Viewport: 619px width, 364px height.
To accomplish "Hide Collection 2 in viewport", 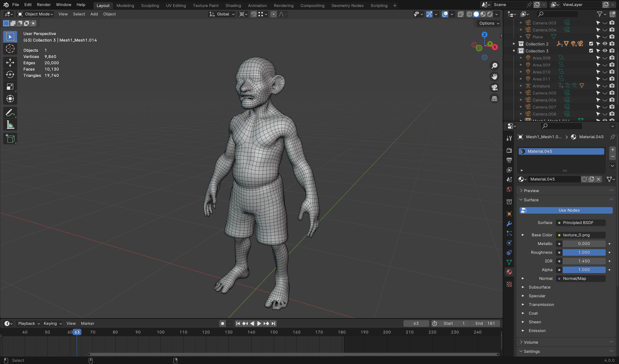I will [605, 44].
